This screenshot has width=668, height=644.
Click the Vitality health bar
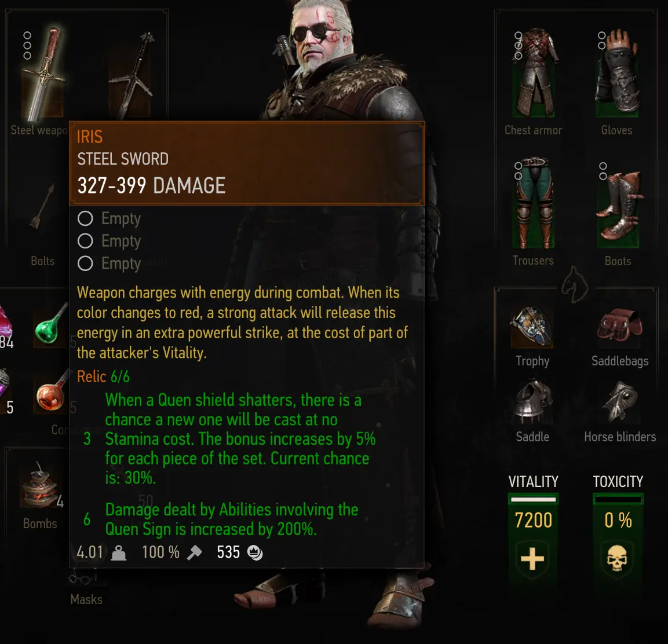[534, 499]
